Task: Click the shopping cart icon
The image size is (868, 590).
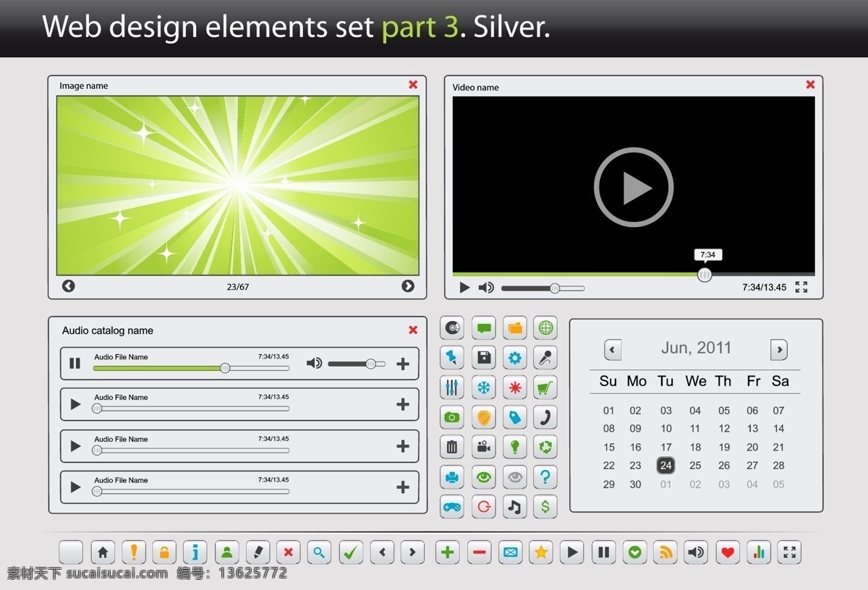Action: click(545, 388)
